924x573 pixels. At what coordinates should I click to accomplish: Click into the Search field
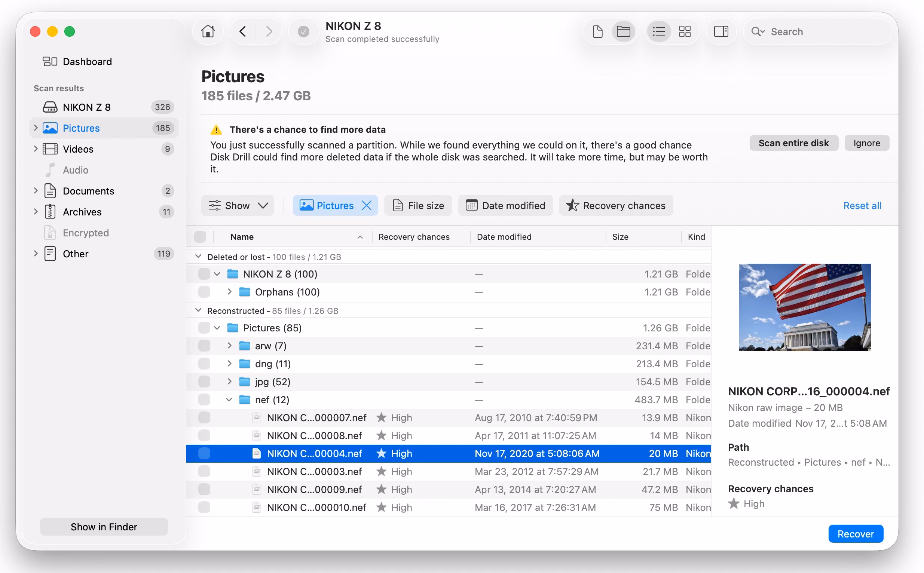(x=818, y=31)
